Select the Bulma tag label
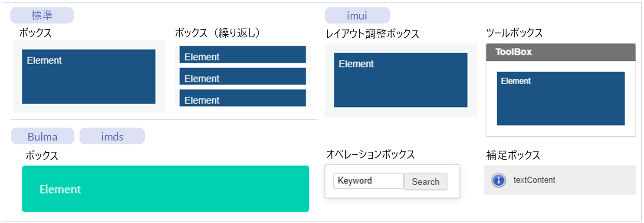644x223 pixels. click(43, 137)
